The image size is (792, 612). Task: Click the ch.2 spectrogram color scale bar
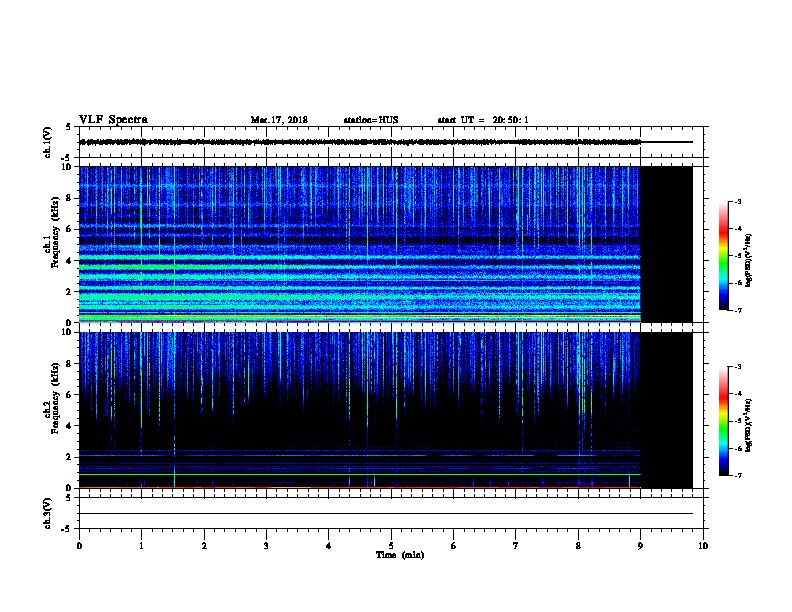tap(724, 421)
